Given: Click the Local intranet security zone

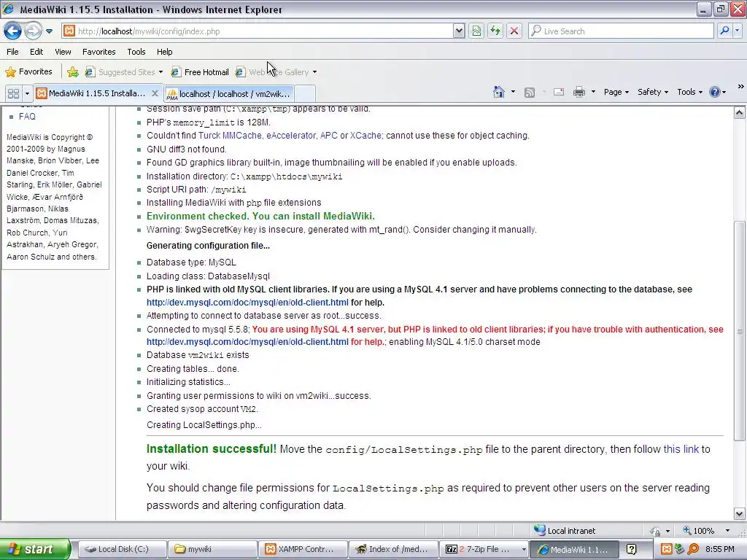Looking at the screenshot, I should (x=565, y=531).
